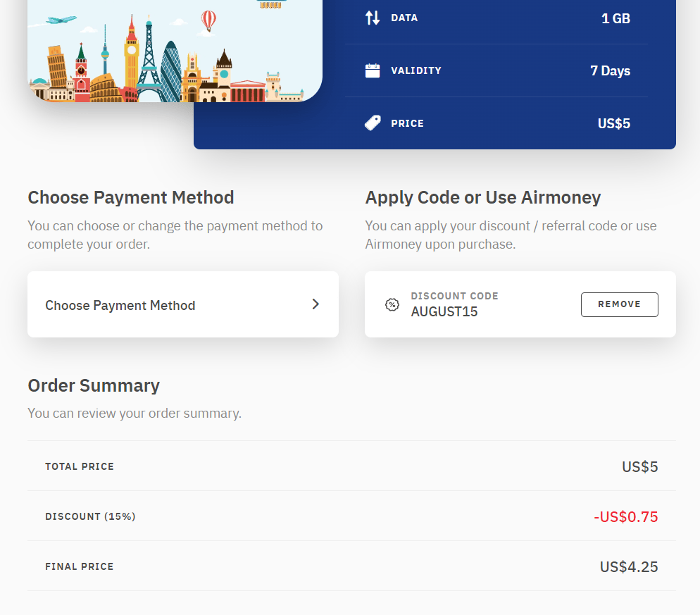Click the validity calendar icon

pyautogui.click(x=373, y=70)
